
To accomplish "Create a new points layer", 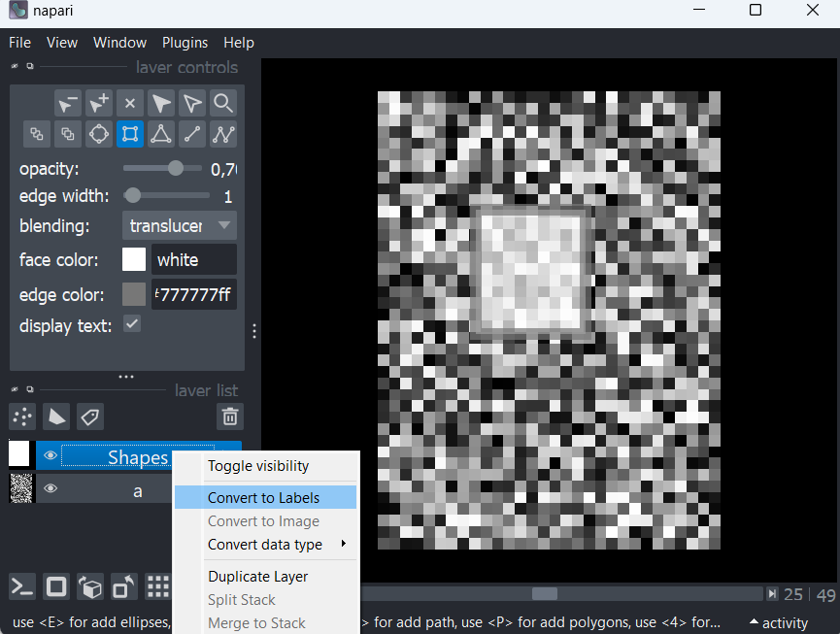I will (22, 417).
